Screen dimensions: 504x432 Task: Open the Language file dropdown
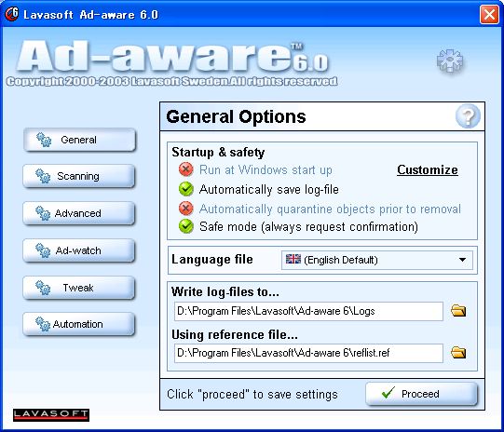tap(376, 260)
